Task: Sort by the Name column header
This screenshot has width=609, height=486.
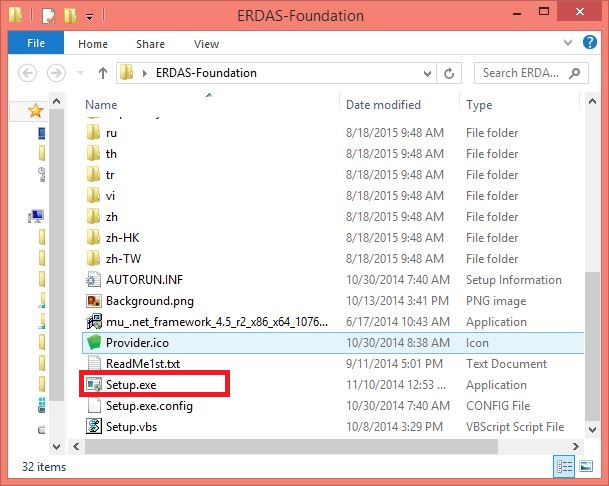Action: click(101, 105)
